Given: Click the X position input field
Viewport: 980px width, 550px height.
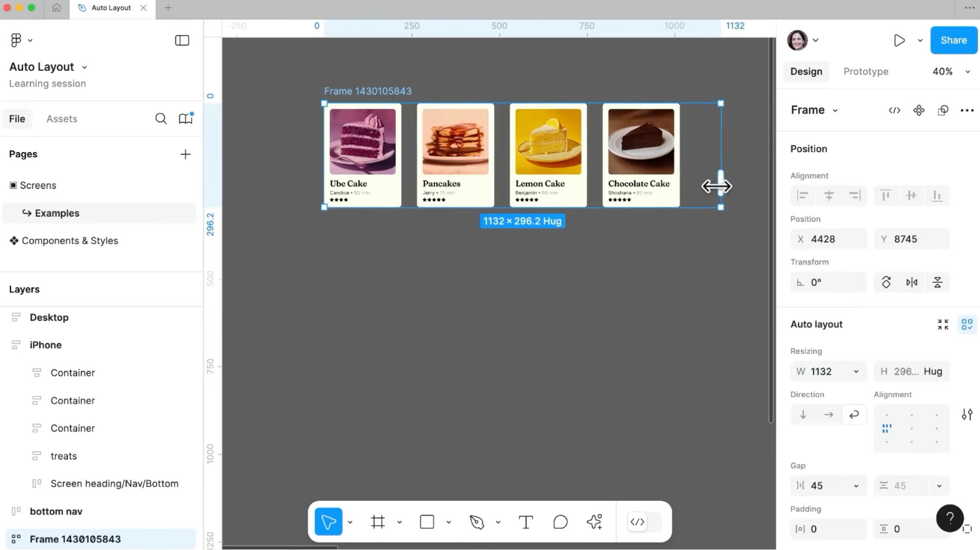Looking at the screenshot, I should pos(829,239).
